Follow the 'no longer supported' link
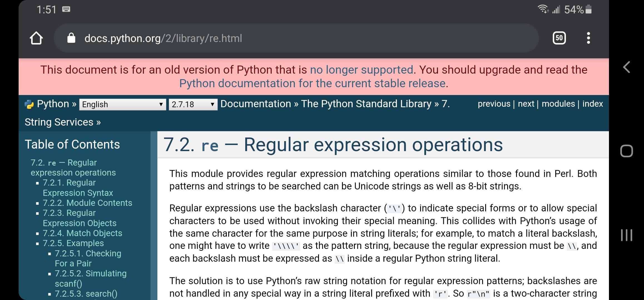This screenshot has height=300, width=644. pos(361,70)
